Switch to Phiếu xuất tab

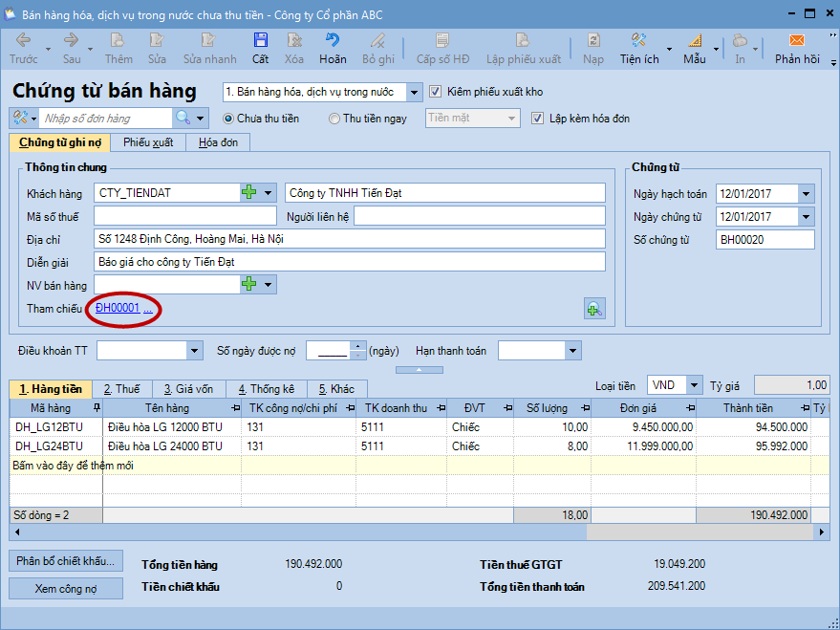point(148,142)
